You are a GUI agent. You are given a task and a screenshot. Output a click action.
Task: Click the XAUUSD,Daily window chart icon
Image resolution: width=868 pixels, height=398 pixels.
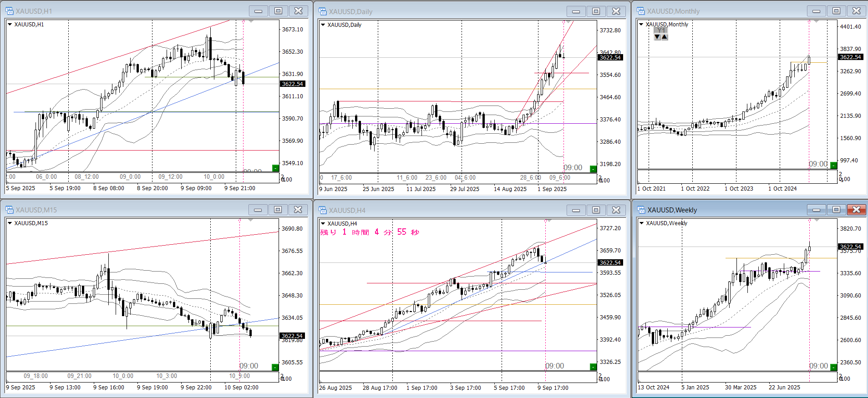point(323,11)
